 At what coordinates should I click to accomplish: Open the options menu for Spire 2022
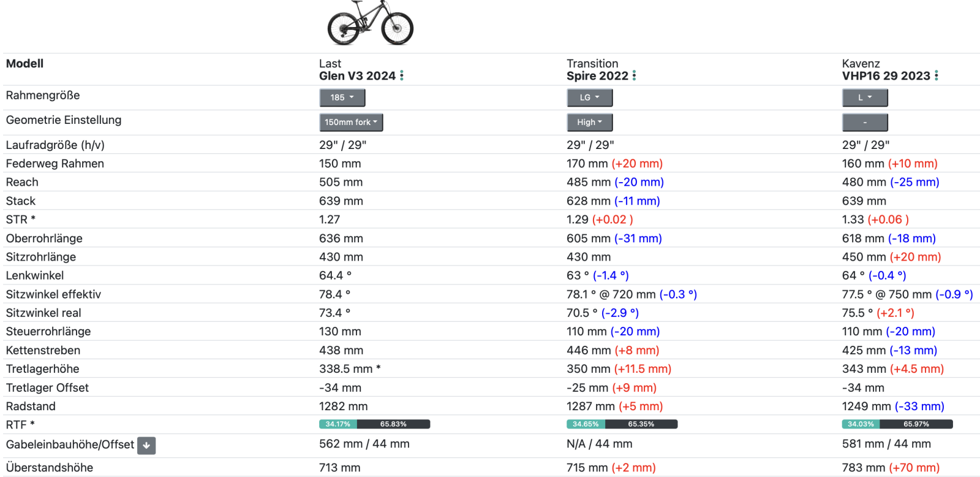point(634,75)
